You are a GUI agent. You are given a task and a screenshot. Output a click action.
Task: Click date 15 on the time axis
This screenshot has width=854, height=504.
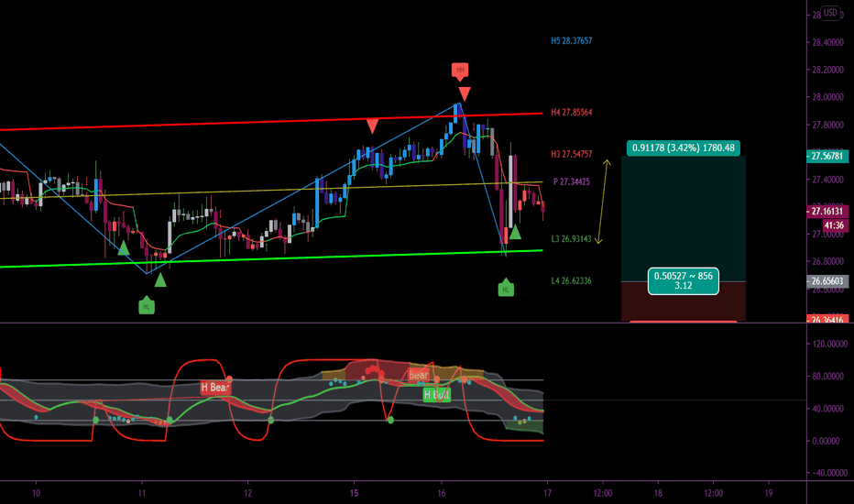354,493
